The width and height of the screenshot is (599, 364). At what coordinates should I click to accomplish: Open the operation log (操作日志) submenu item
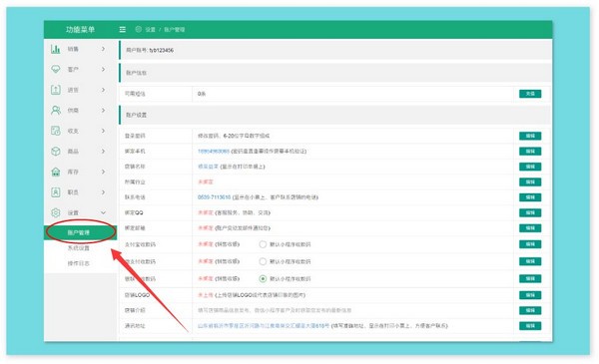[x=79, y=263]
